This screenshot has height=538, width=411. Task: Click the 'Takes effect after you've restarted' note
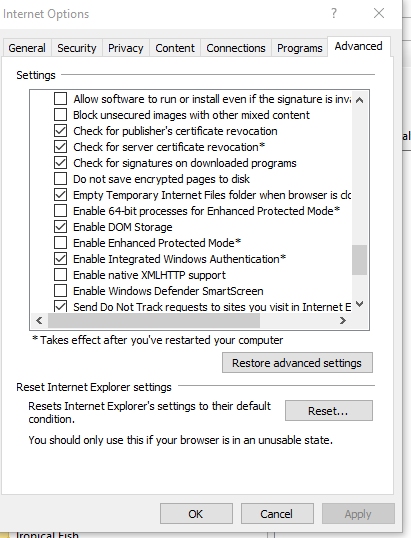157,340
